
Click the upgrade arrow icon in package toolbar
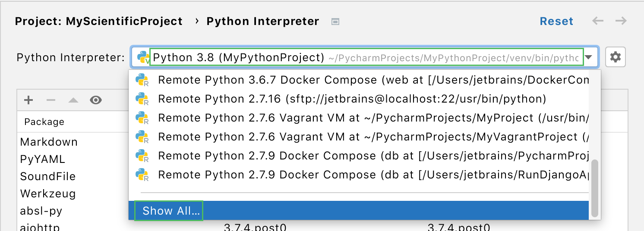tap(73, 100)
